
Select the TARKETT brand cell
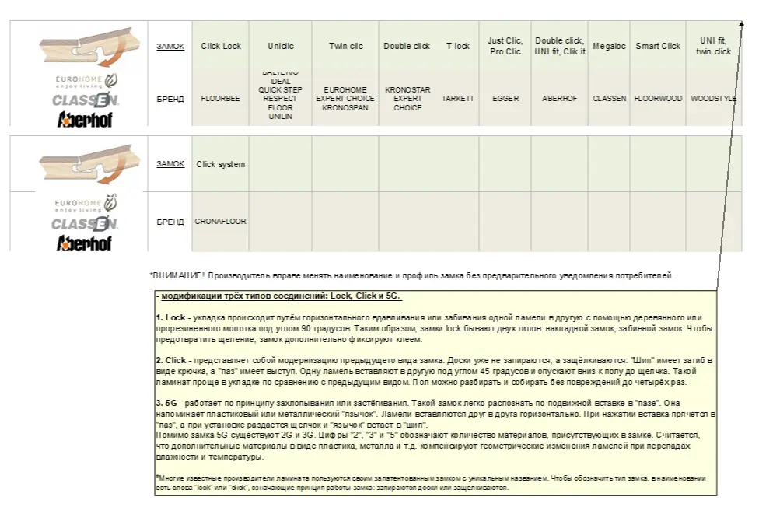(457, 99)
